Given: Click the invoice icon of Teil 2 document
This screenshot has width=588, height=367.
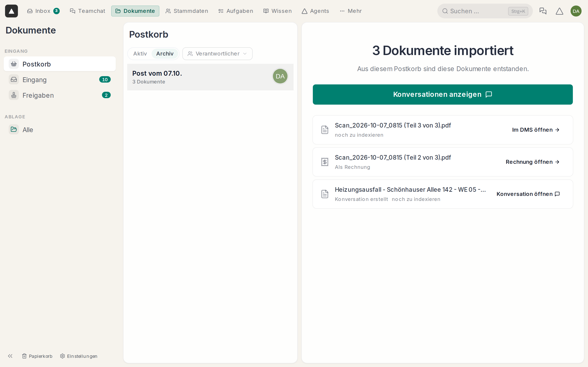Looking at the screenshot, I should click(325, 162).
